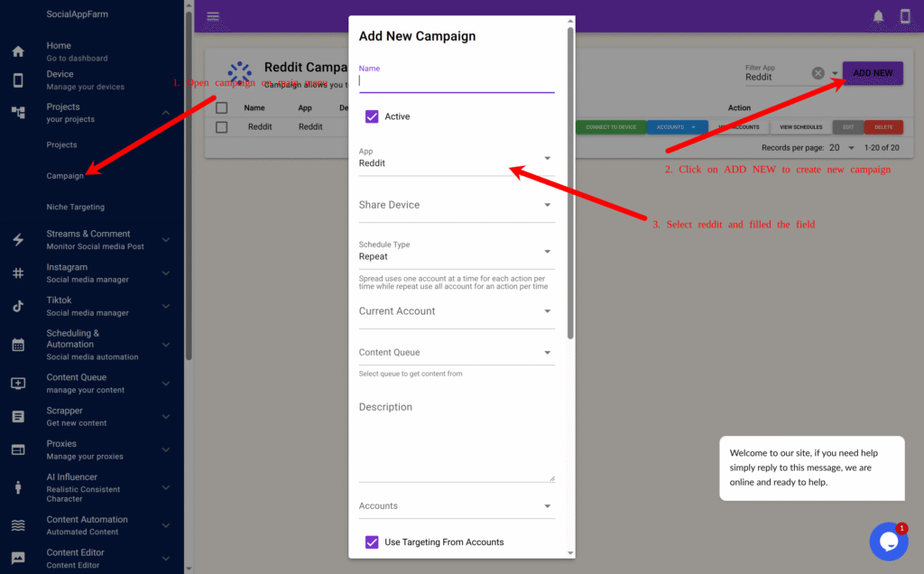
Task: Clear the Filter App Reddit selection
Action: [818, 73]
